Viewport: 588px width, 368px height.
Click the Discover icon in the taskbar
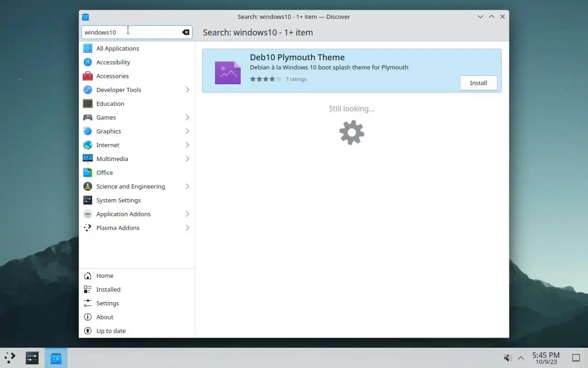pos(56,358)
